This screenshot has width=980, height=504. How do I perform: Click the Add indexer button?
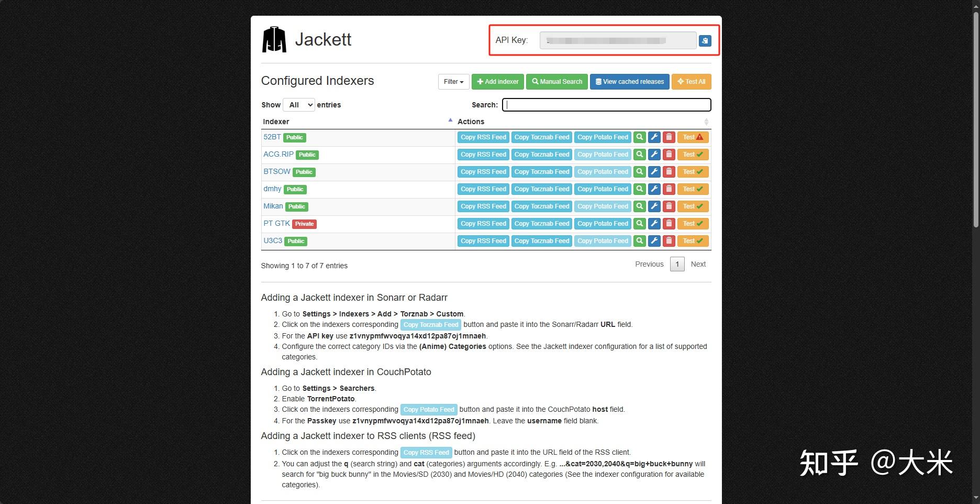point(497,81)
